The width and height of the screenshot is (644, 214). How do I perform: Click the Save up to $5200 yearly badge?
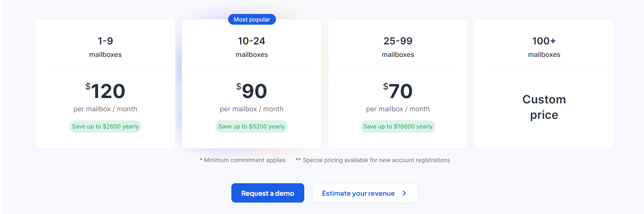click(x=251, y=126)
